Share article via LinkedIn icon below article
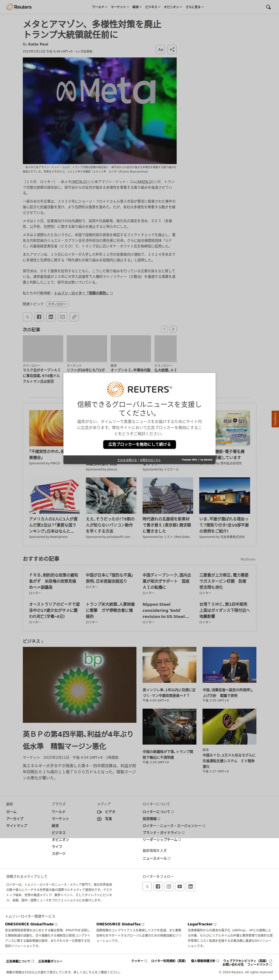The height and width of the screenshot is (980, 279). coord(51,317)
